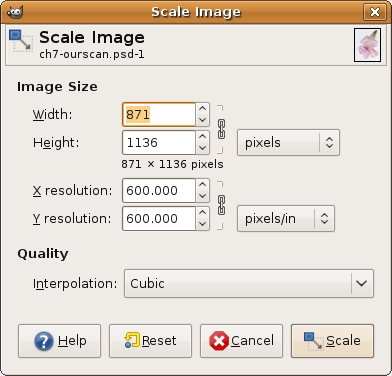The height and width of the screenshot is (376, 392).
Task: Click the Scale Image tool icon in header
Action: pyautogui.click(x=21, y=41)
